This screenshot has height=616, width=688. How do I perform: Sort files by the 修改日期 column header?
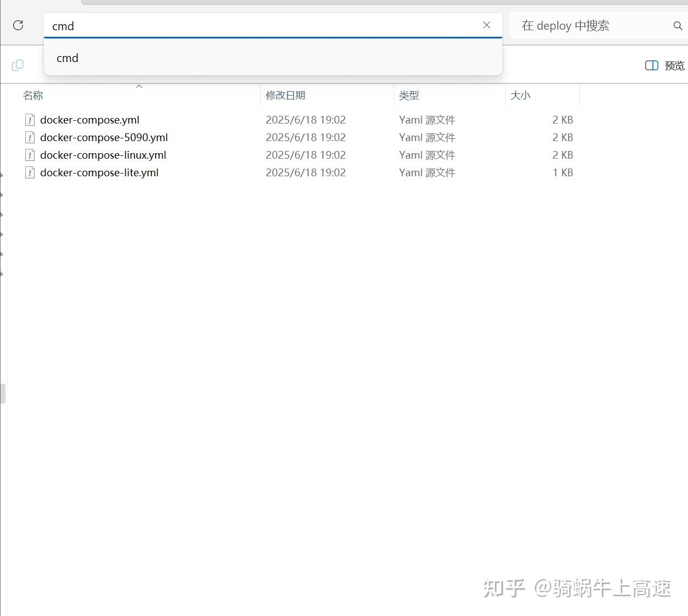(286, 96)
